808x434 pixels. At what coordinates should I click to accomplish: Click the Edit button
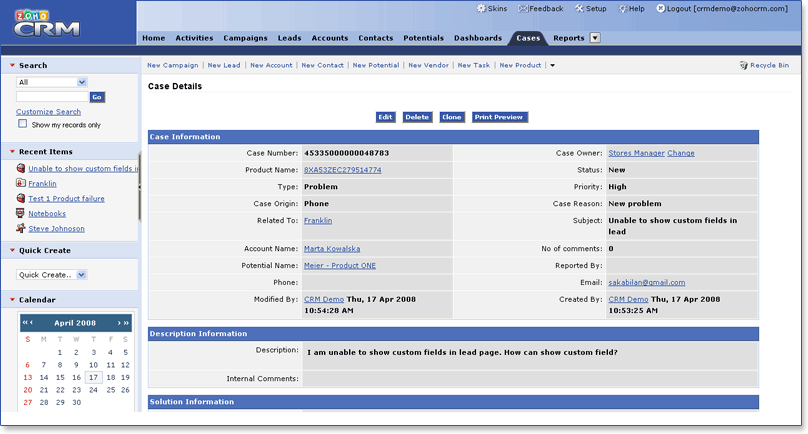click(385, 117)
